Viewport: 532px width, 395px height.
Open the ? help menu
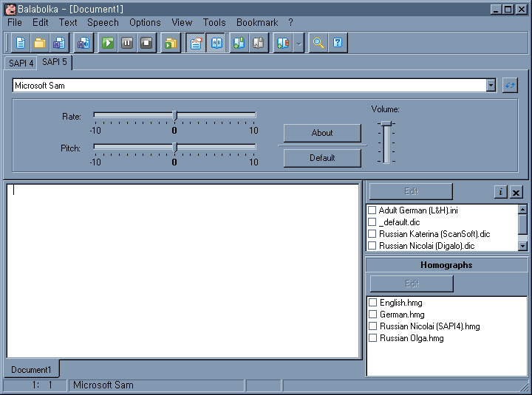coord(290,22)
